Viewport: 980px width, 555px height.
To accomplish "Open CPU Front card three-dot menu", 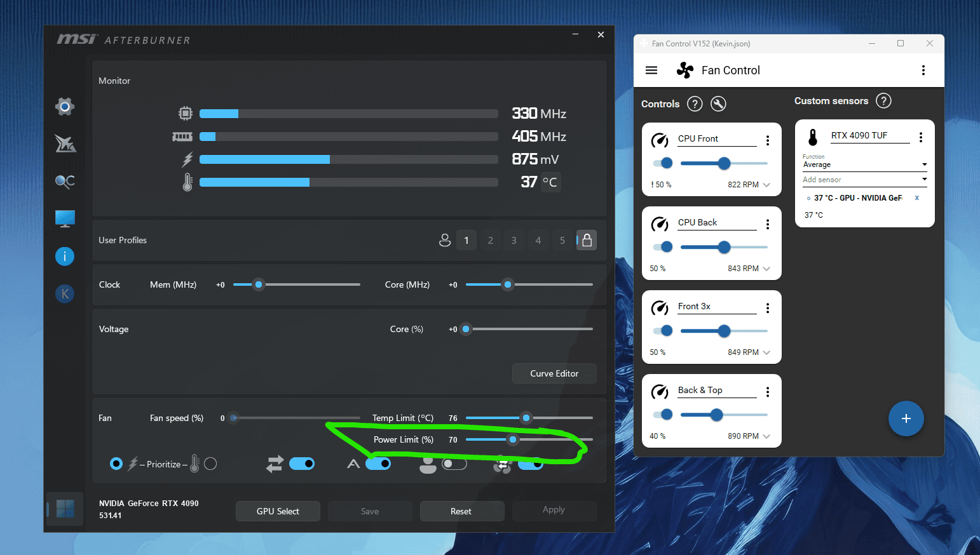I will 768,140.
